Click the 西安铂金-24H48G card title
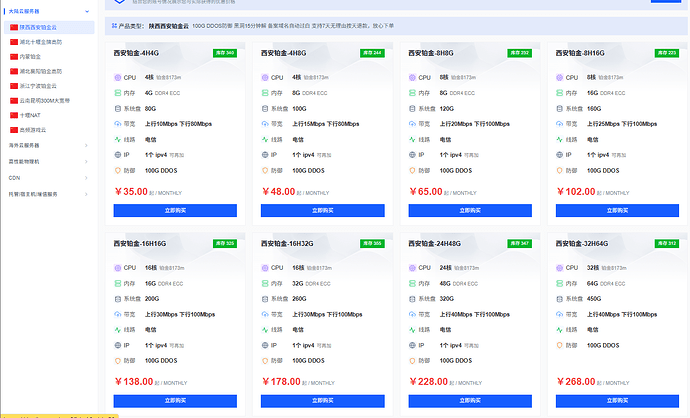This screenshot has width=690, height=418. click(x=434, y=243)
